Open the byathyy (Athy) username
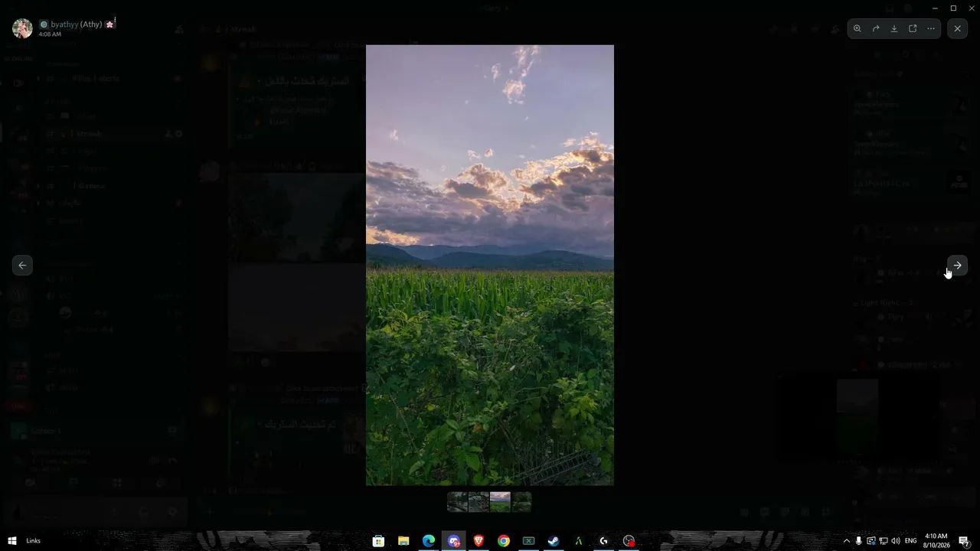The image size is (980, 551). [77, 24]
